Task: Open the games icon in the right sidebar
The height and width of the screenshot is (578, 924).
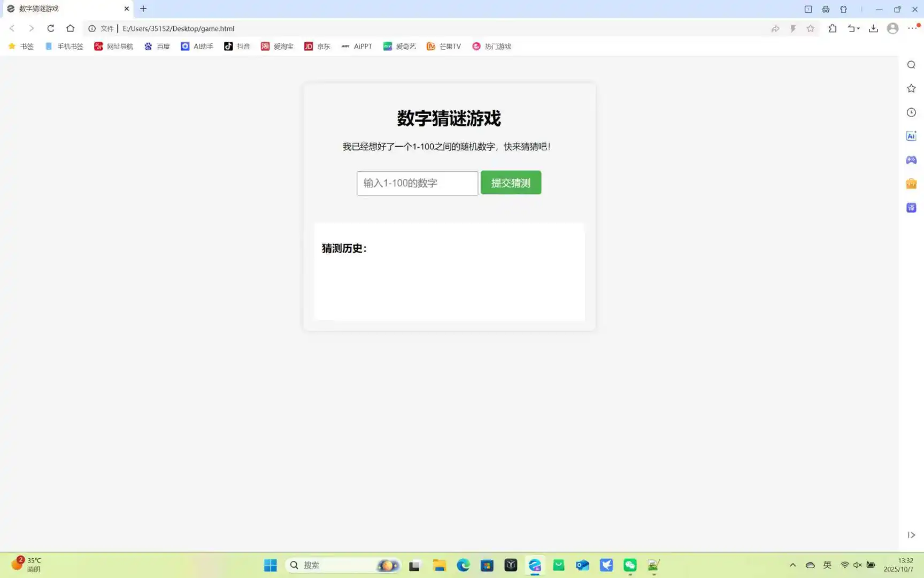Action: 911,159
